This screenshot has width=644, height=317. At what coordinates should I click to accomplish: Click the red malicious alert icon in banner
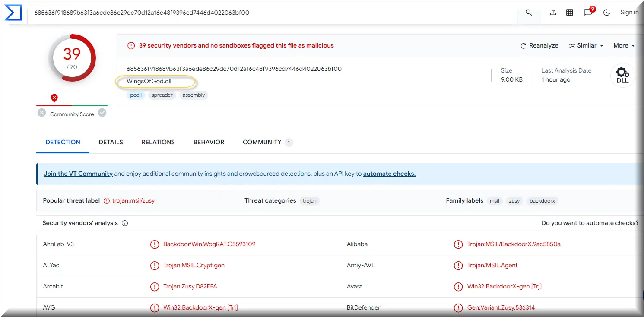point(131,45)
